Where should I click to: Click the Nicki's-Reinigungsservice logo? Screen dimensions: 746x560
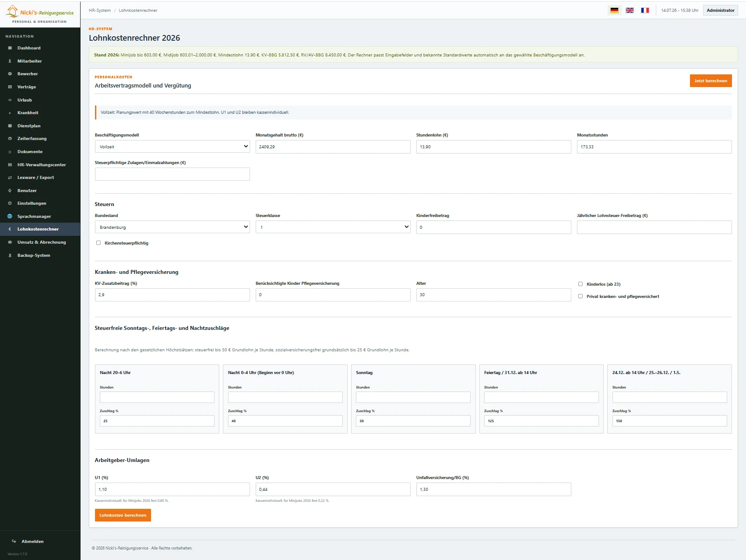(40, 14)
